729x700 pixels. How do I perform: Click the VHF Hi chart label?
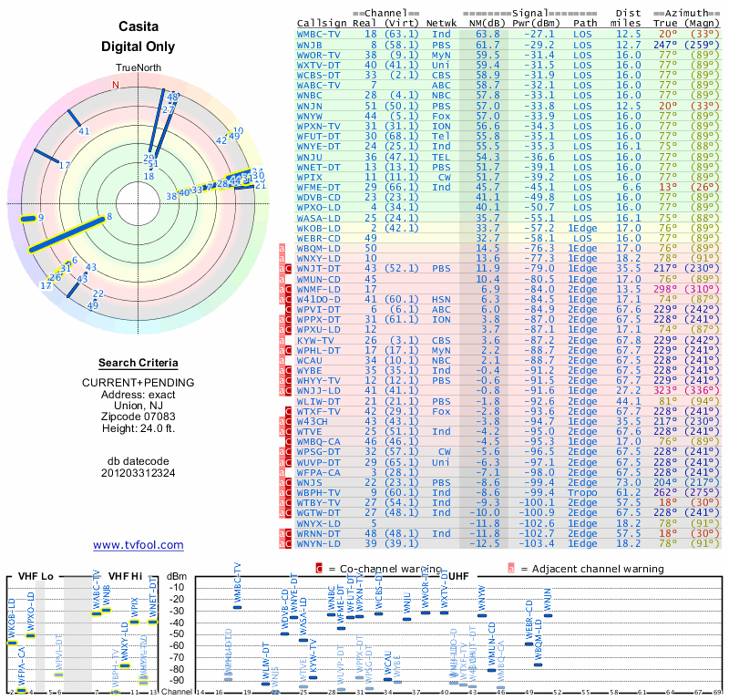pos(125,576)
